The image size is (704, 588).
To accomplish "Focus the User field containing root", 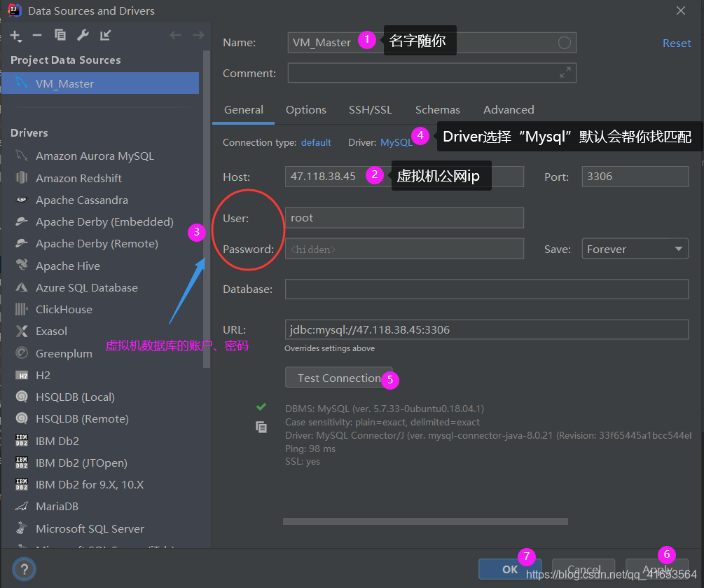I will click(x=404, y=218).
